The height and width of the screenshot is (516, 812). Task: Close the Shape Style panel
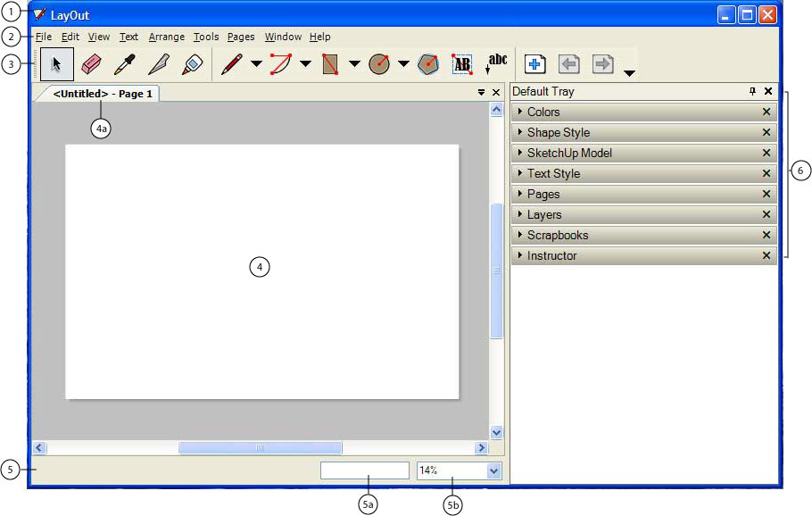click(x=766, y=133)
